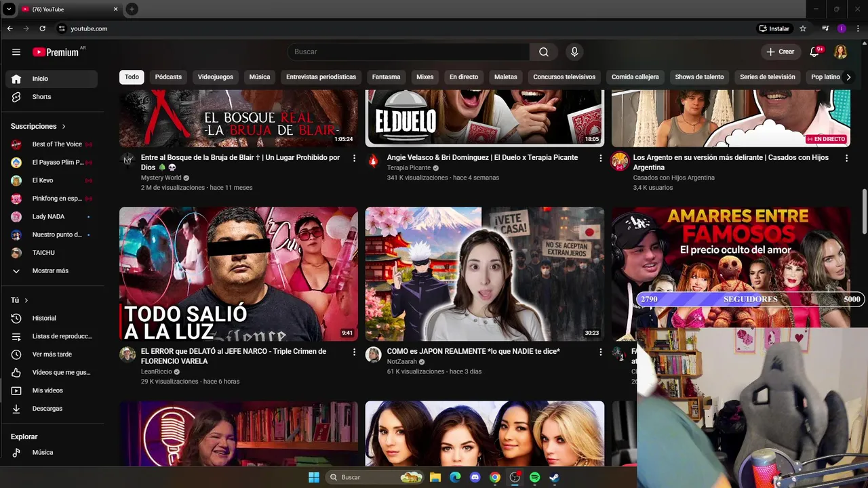Open Pinkfong en español subscription

pyautogui.click(x=52, y=199)
